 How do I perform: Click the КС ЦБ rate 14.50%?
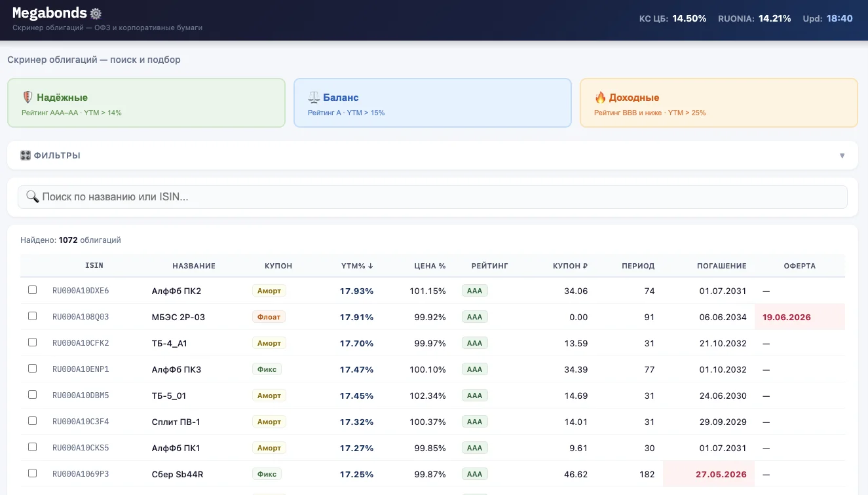689,18
